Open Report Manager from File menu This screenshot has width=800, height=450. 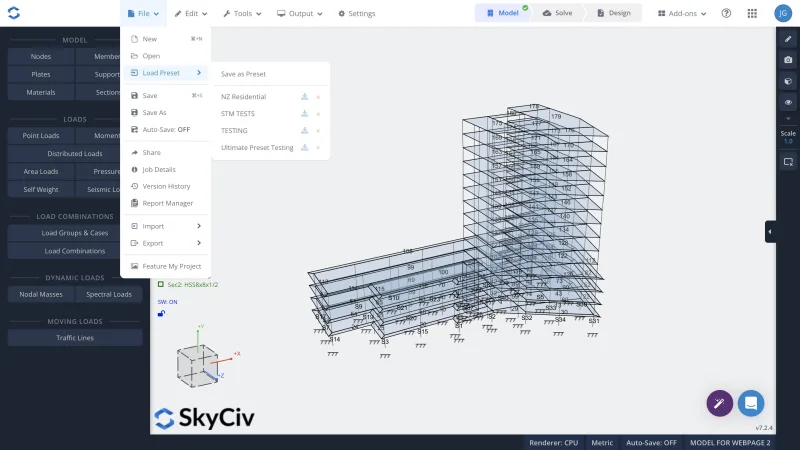(166, 203)
